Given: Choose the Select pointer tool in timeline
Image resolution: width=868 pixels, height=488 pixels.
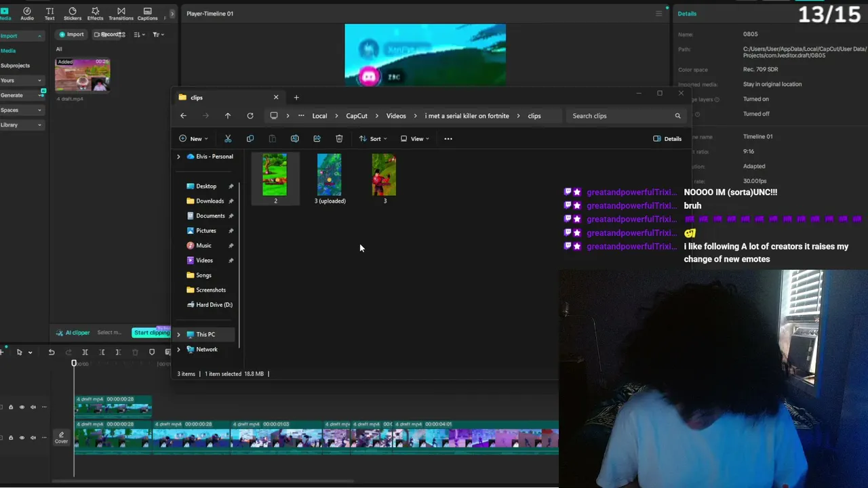Looking at the screenshot, I should 19,352.
